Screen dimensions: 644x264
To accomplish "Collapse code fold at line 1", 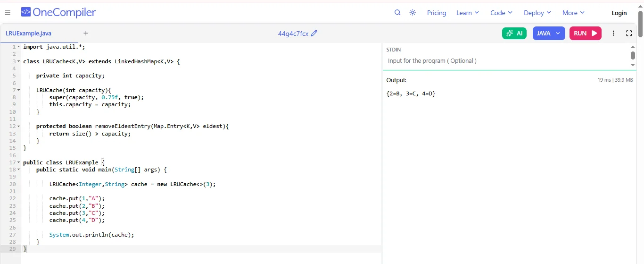I will pyautogui.click(x=18, y=47).
